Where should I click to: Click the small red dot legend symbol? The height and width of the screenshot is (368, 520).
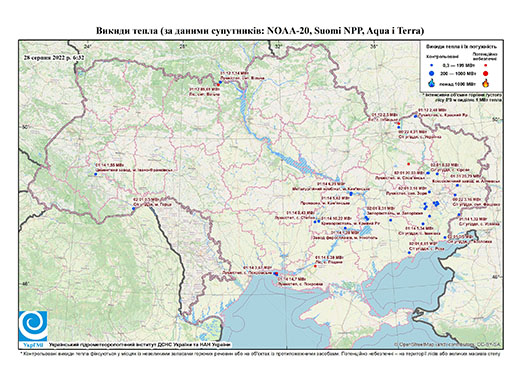(485, 65)
